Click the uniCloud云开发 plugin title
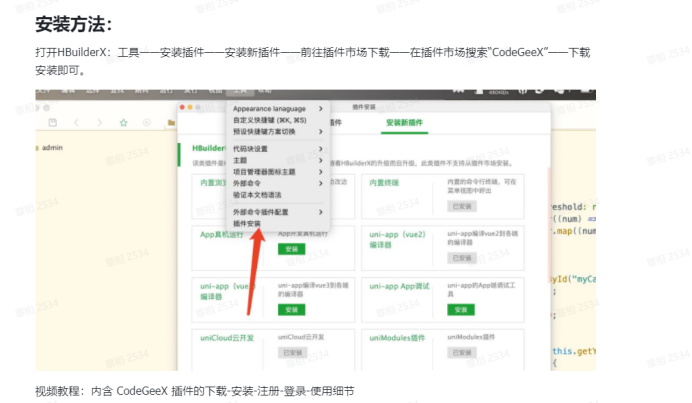The image size is (692, 403). 227,338
